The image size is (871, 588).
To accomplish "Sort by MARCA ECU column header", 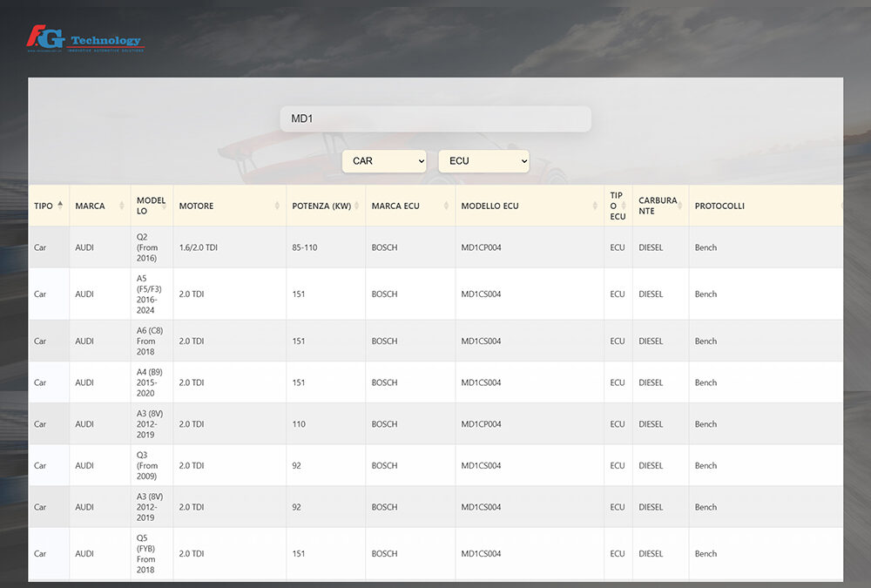I will tap(396, 206).
